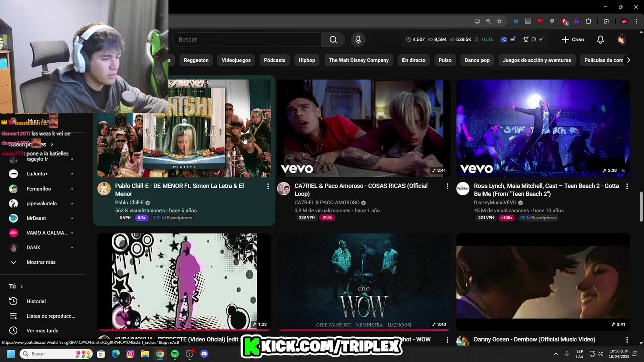Viewport: 644px width, 362px height.
Task: Select the Dance pop filter chip
Action: [x=477, y=60]
